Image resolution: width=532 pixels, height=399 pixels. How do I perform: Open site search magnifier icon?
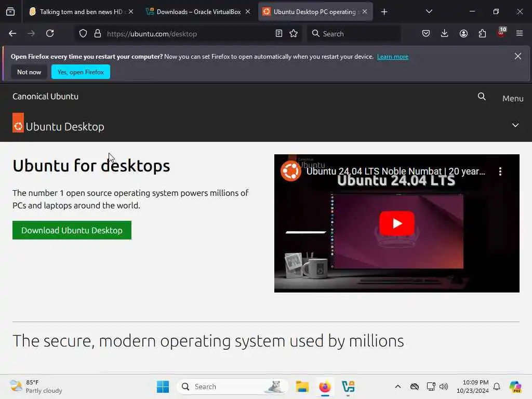[x=482, y=97]
